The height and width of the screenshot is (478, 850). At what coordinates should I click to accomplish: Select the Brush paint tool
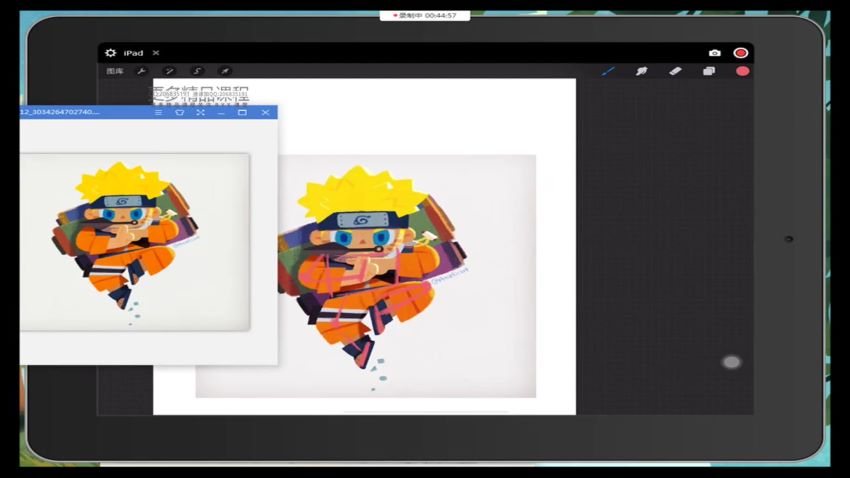607,71
